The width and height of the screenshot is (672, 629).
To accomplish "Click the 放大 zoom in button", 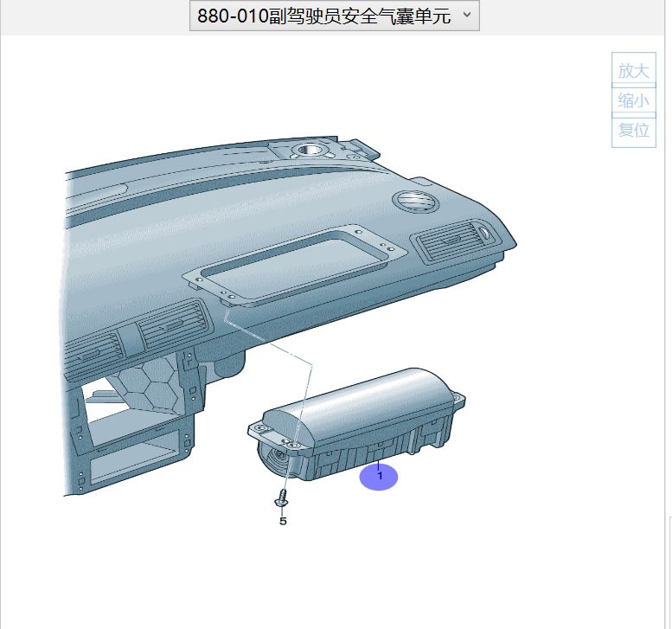I will click(633, 70).
